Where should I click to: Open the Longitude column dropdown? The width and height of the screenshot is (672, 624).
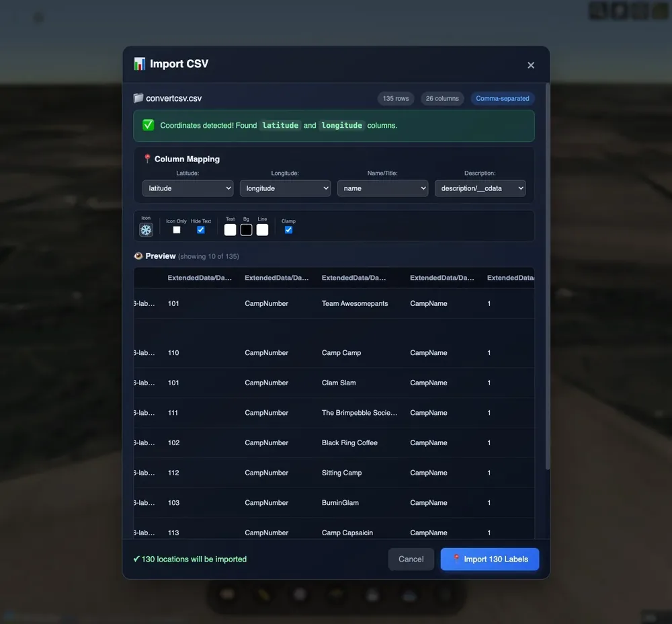pos(285,188)
